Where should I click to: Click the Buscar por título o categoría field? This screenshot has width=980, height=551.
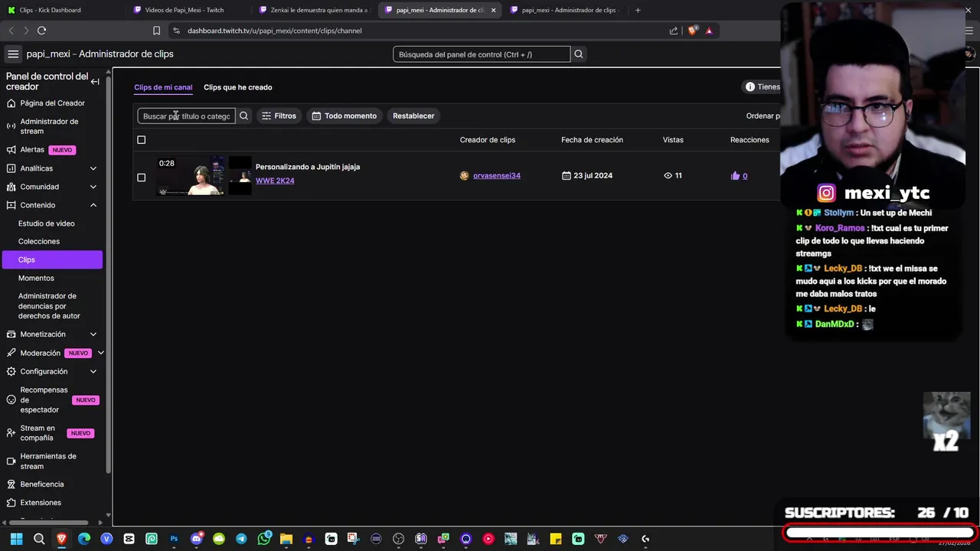[187, 116]
